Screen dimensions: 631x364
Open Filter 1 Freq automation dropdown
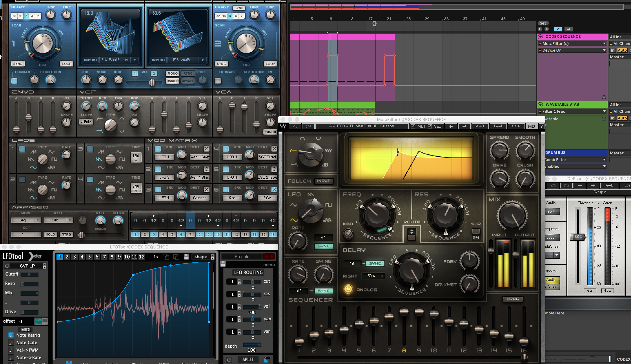[573, 112]
